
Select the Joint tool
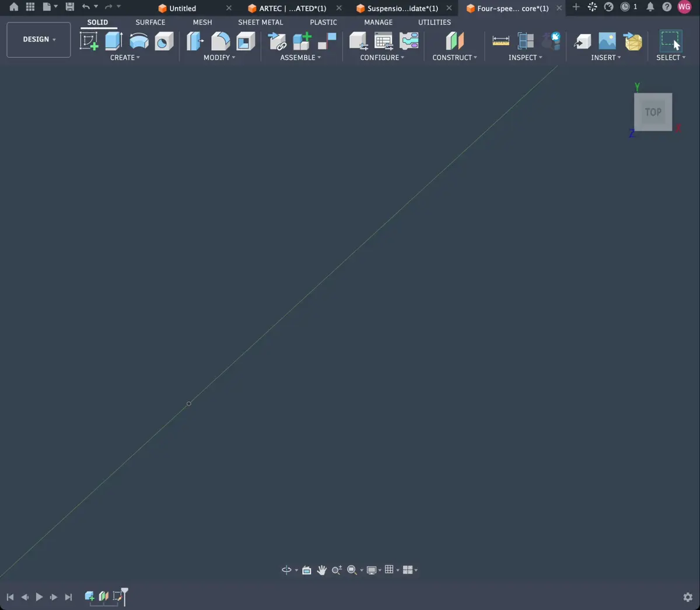pos(327,41)
